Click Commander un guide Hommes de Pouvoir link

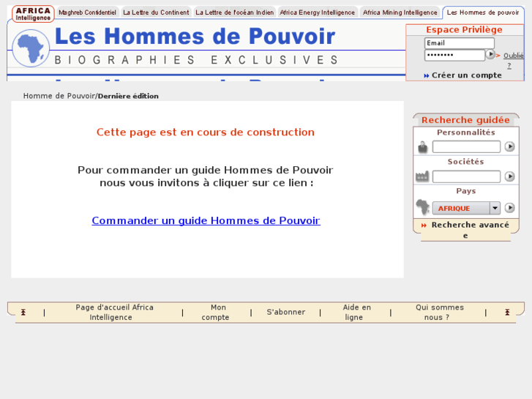pos(206,220)
